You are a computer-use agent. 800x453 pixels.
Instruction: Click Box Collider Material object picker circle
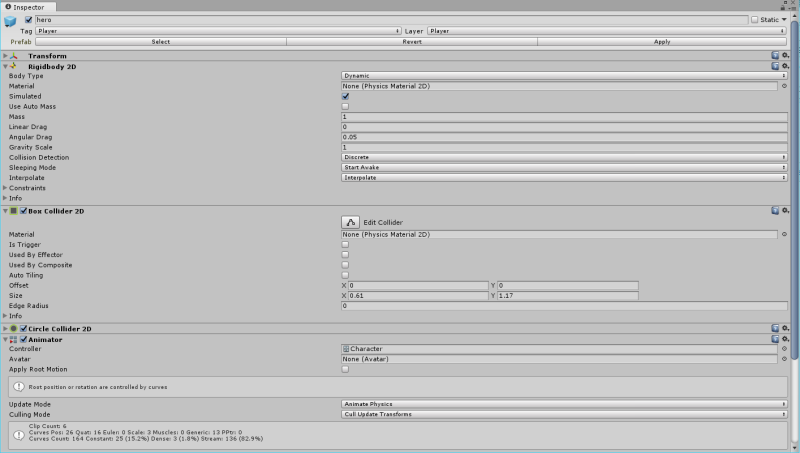pos(784,235)
